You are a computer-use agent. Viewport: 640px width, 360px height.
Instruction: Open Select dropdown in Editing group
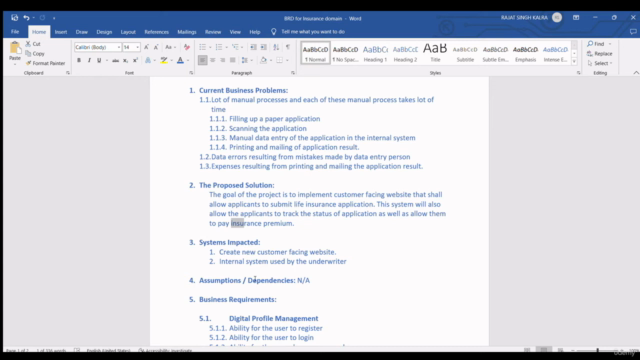click(x=600, y=63)
